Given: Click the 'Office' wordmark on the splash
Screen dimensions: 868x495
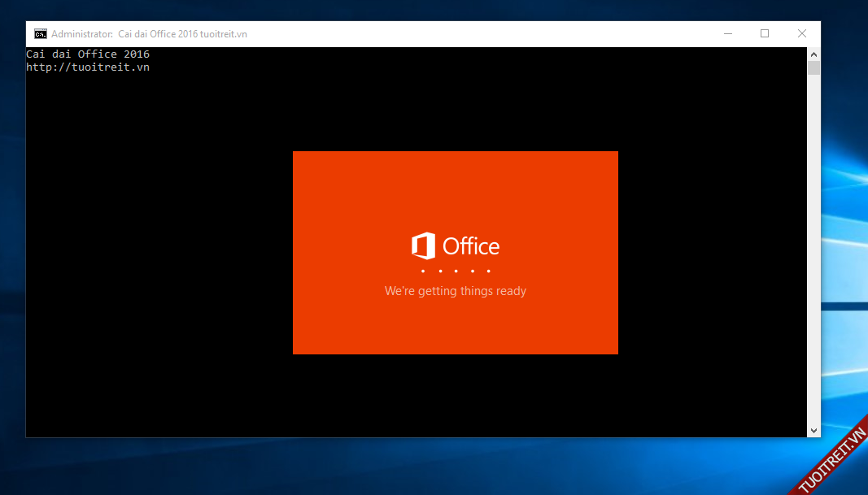Looking at the screenshot, I should (471, 245).
